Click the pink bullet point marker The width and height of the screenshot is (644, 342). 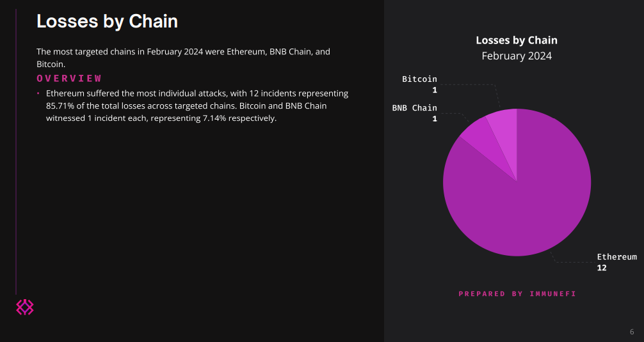click(38, 94)
